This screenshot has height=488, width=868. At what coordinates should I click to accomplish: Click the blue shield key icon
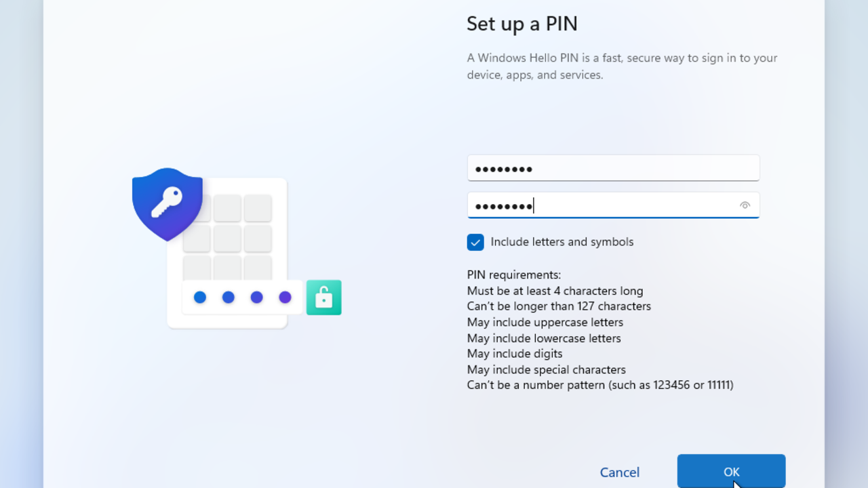pyautogui.click(x=167, y=203)
